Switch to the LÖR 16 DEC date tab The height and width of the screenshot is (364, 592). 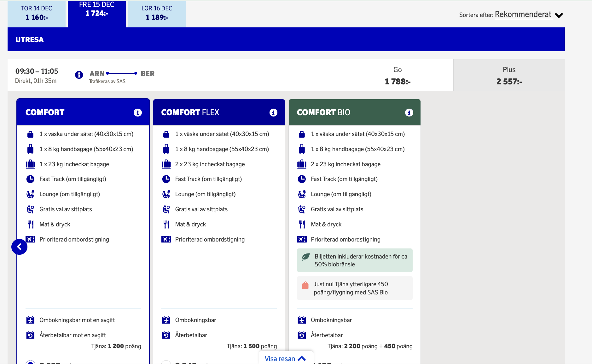pyautogui.click(x=156, y=14)
